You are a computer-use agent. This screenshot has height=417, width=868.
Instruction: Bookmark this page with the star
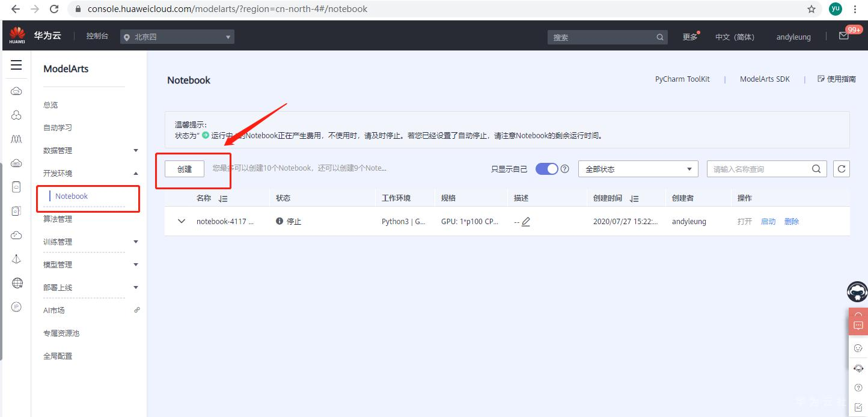pos(811,9)
